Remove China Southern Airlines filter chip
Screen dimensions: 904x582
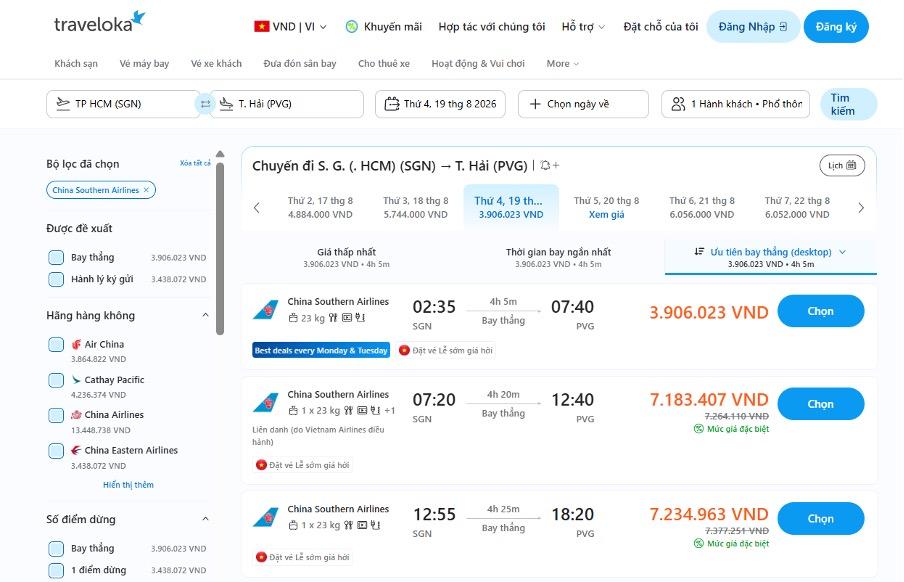click(x=146, y=190)
